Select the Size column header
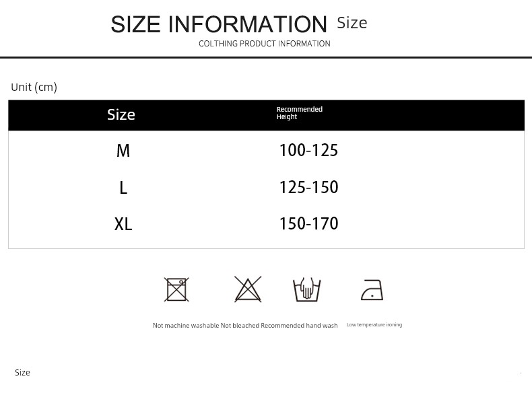This screenshot has height=393, width=532. coord(121,114)
